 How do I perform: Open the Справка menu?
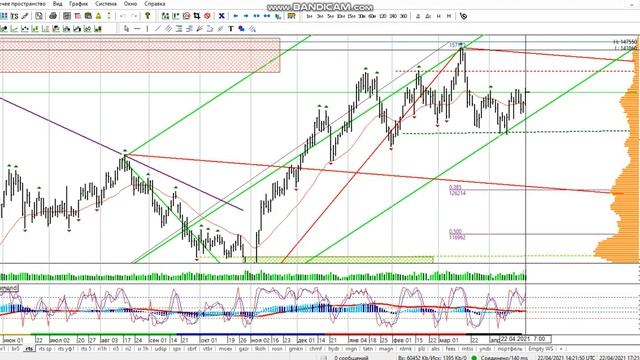coord(155,4)
